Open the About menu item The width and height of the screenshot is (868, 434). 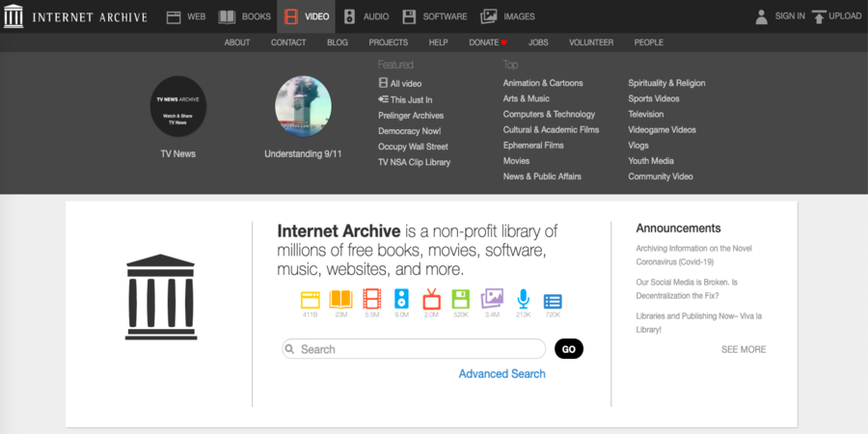pos(237,42)
